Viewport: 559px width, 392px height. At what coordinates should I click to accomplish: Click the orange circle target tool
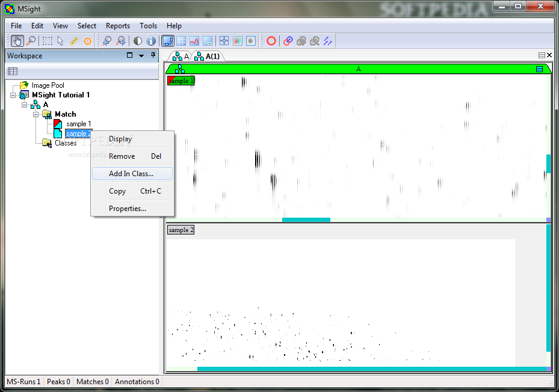tap(87, 41)
